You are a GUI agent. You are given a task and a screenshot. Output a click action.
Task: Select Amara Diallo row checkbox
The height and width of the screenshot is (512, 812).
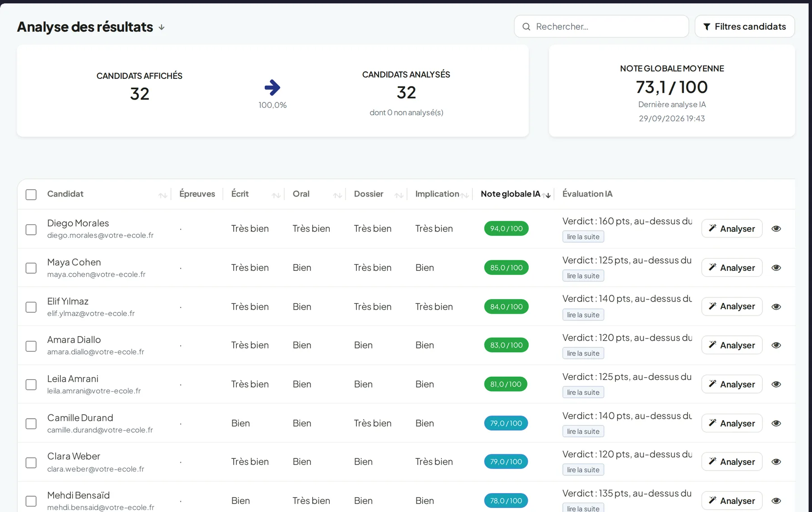[x=31, y=346]
